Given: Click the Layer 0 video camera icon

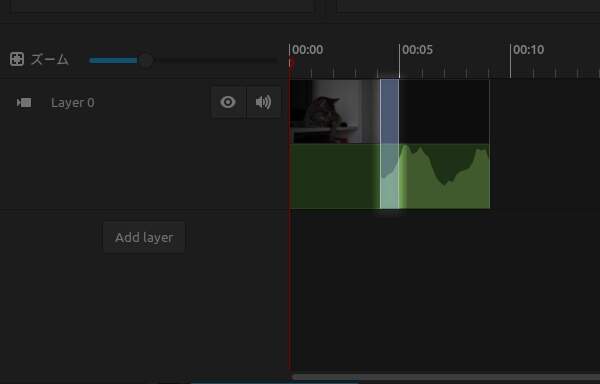Looking at the screenshot, I should point(24,103).
